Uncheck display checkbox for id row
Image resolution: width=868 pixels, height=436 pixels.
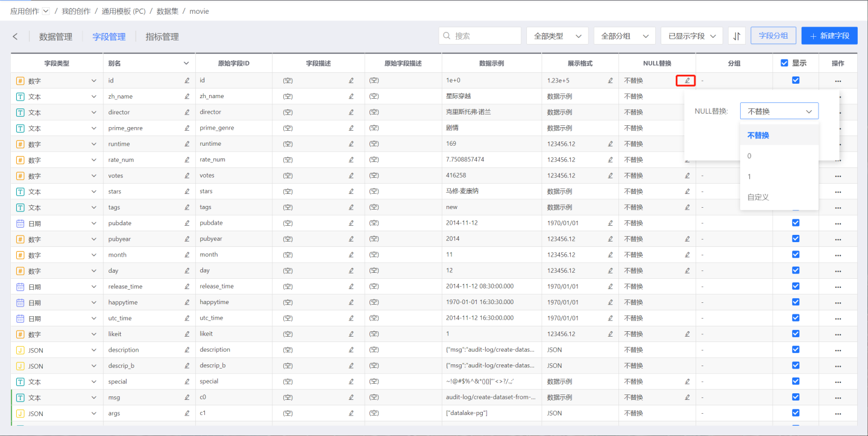point(795,80)
